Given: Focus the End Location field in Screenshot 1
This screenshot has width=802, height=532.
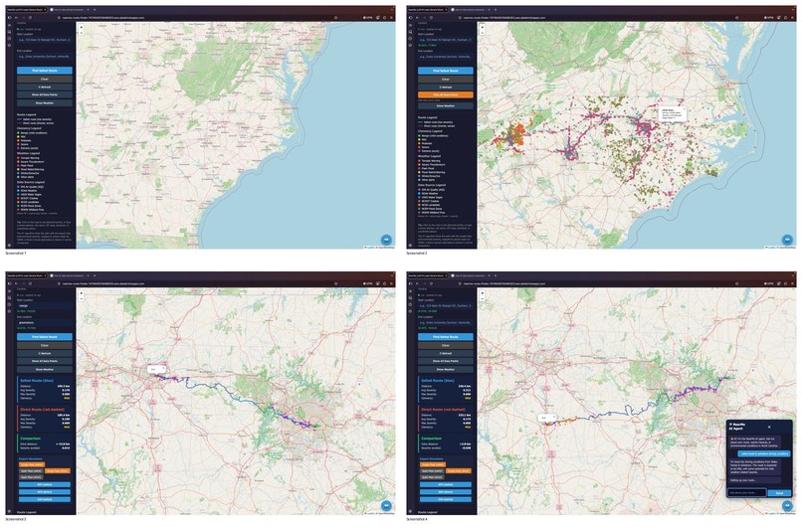Looking at the screenshot, I should [45, 57].
